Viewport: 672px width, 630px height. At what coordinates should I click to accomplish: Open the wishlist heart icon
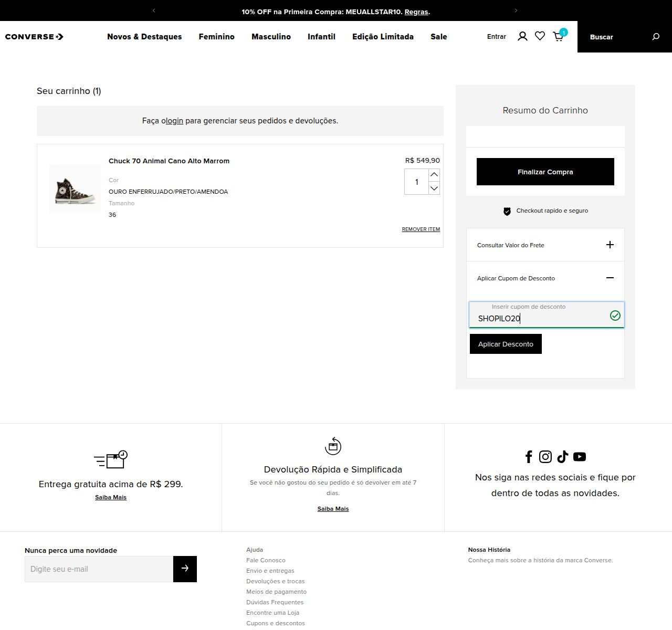coord(540,36)
